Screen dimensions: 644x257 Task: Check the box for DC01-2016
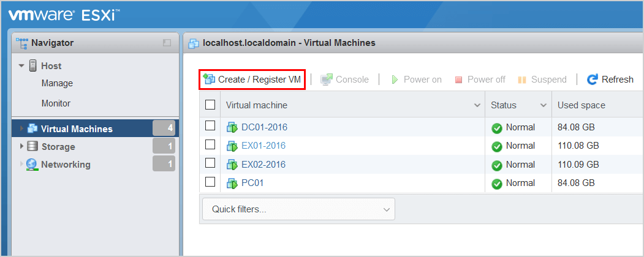210,126
